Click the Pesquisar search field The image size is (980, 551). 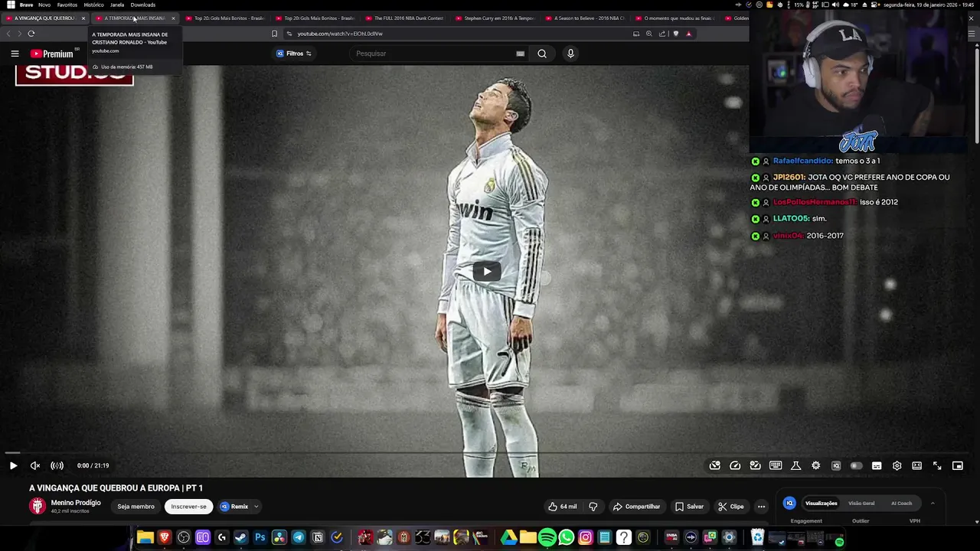(433, 54)
